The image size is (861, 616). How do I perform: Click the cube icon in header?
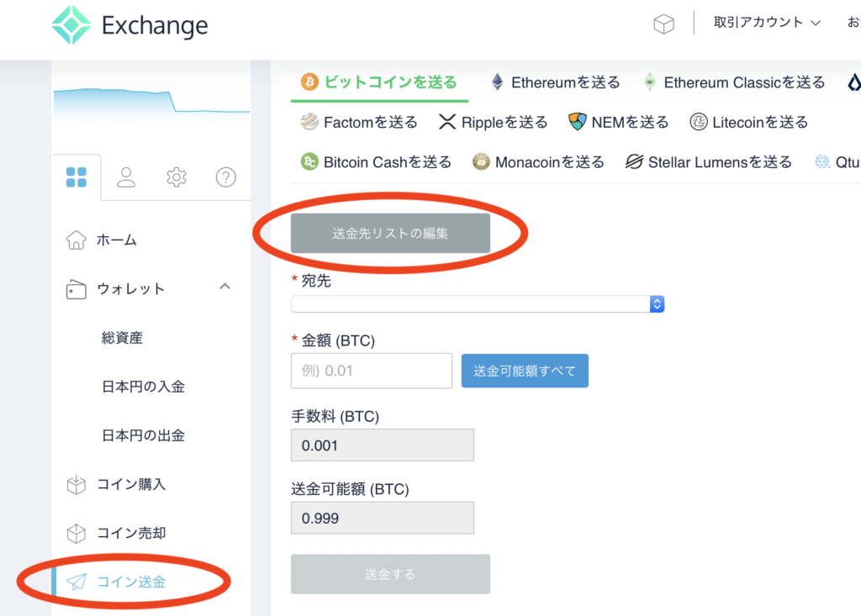(664, 24)
